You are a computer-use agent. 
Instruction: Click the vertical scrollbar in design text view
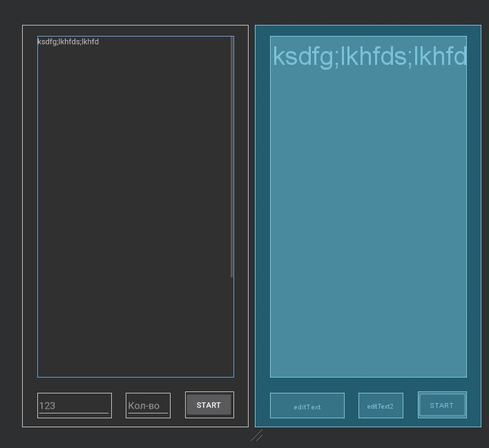click(231, 157)
